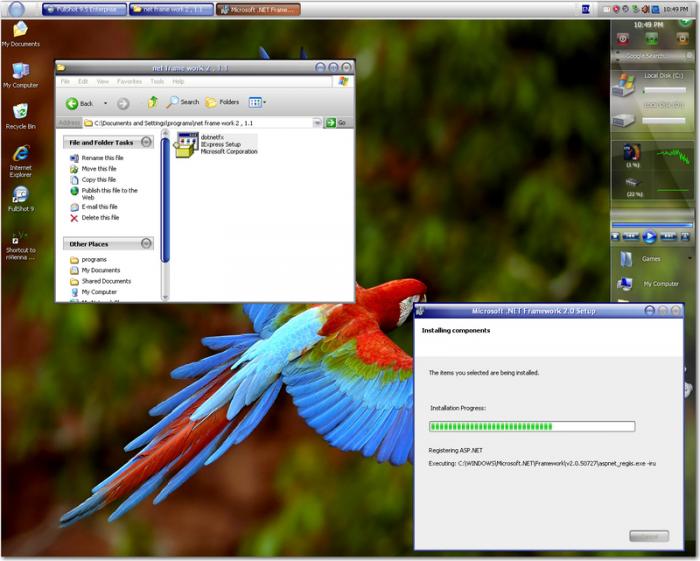Open My Computer shortcut in the sidebar
The height and width of the screenshot is (561, 700).
pos(648,284)
